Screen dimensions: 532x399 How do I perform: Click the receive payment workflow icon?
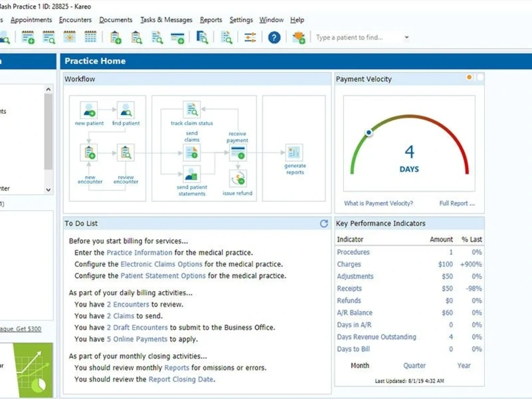(x=238, y=153)
